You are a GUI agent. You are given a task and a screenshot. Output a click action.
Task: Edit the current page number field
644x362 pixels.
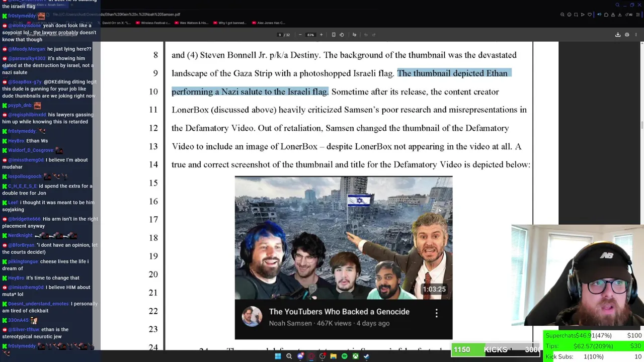point(280,35)
